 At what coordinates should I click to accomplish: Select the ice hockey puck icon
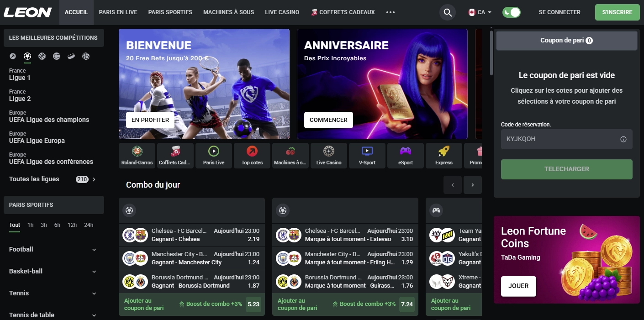[x=71, y=56]
